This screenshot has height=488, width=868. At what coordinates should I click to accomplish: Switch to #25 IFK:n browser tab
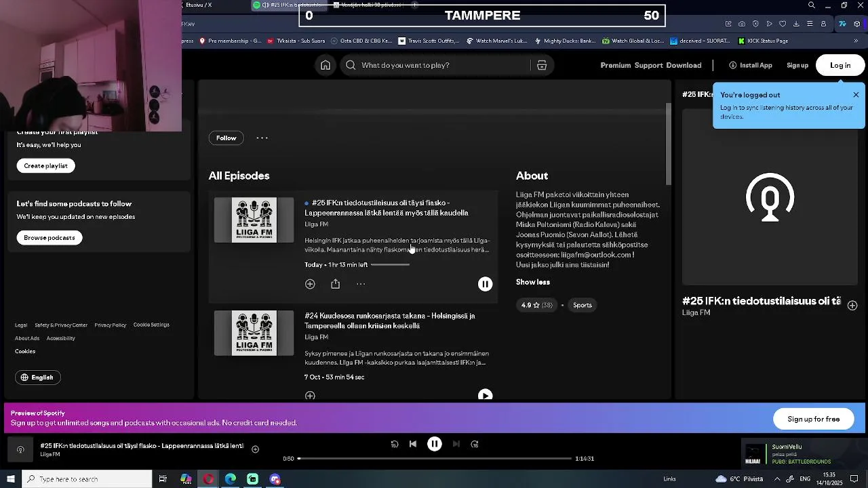(290, 5)
